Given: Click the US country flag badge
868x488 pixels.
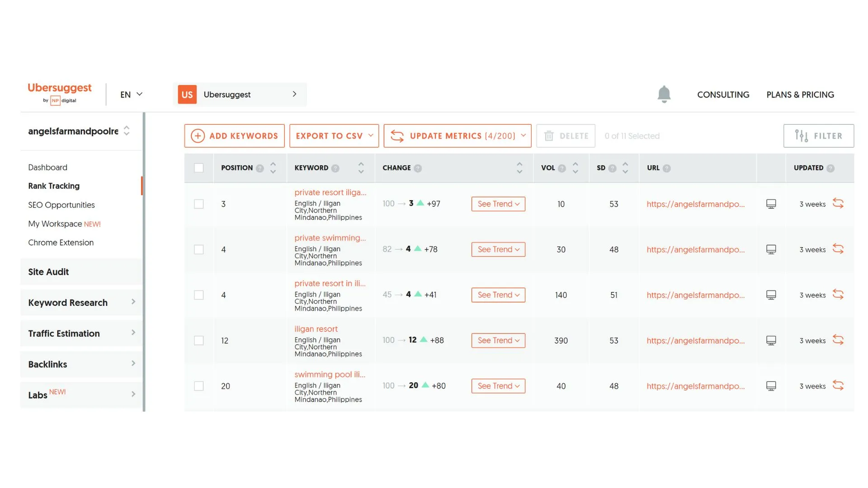Looking at the screenshot, I should 187,94.
